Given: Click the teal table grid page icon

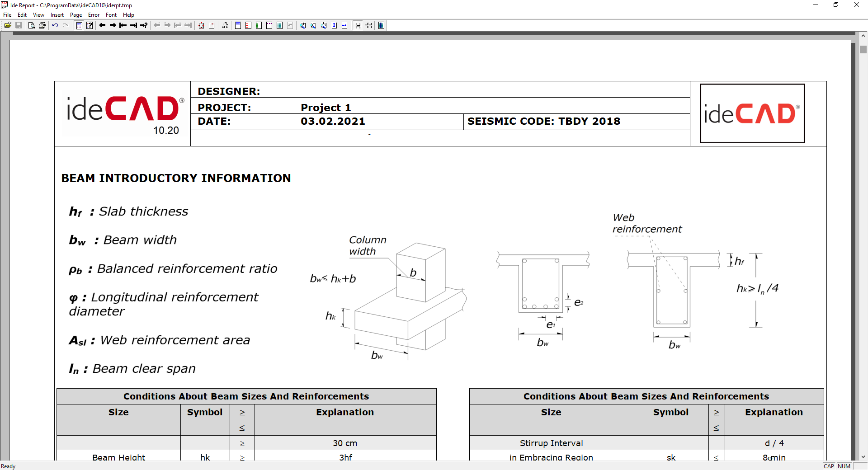Looking at the screenshot, I should coord(280,25).
